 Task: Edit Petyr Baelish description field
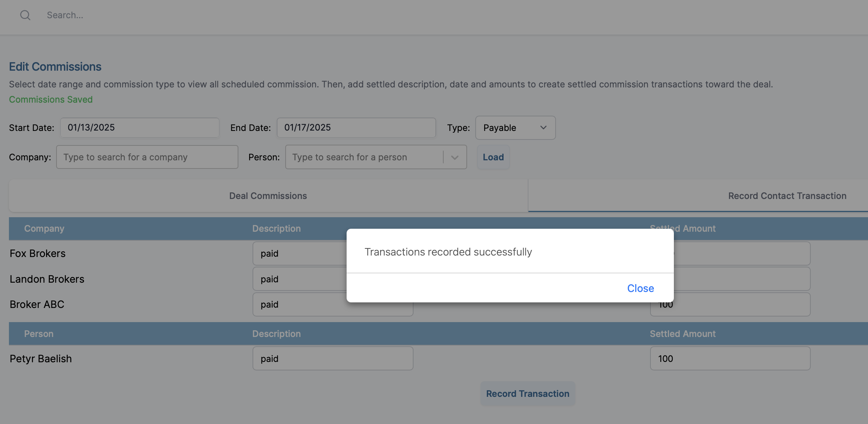coord(332,359)
